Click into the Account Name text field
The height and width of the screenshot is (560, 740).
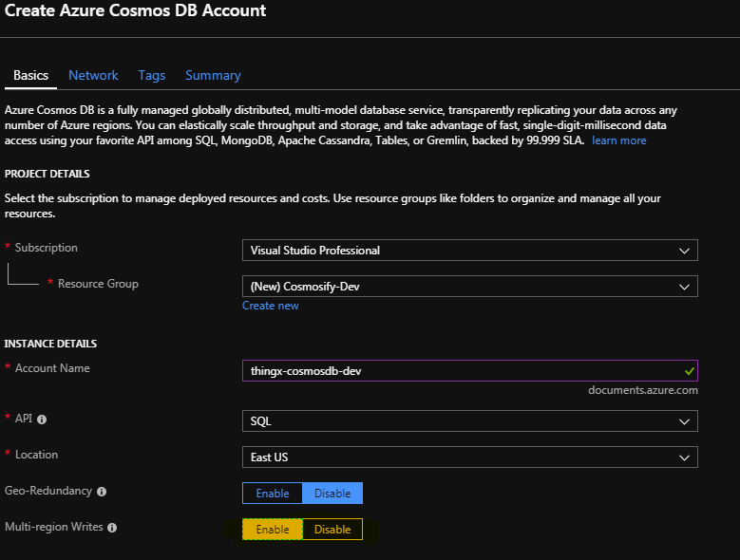click(456, 371)
